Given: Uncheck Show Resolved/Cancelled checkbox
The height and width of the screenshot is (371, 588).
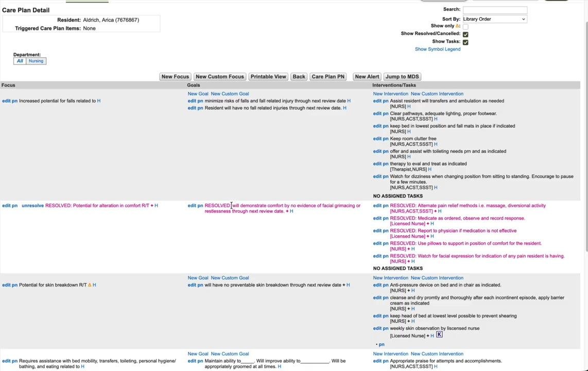Looking at the screenshot, I should point(465,34).
